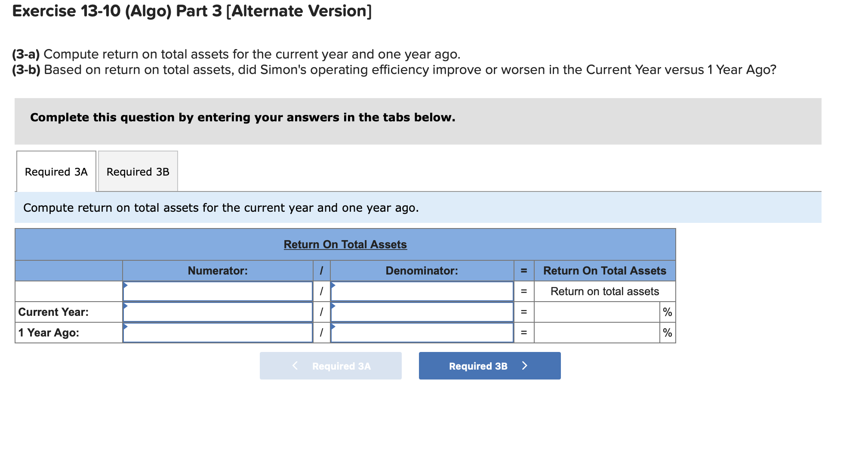Click the back chevron on Required 3A button

(295, 365)
